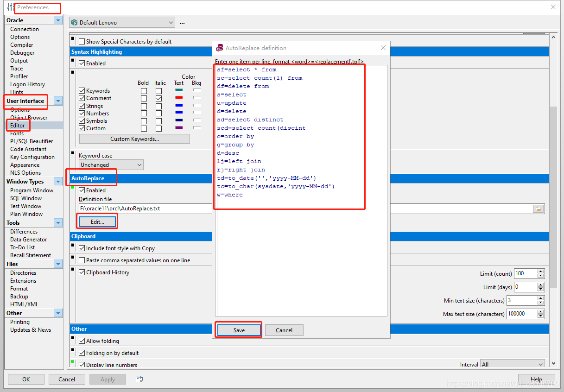Open Updates & News preferences
Viewport: 564px width, 392px height.
[x=31, y=330]
